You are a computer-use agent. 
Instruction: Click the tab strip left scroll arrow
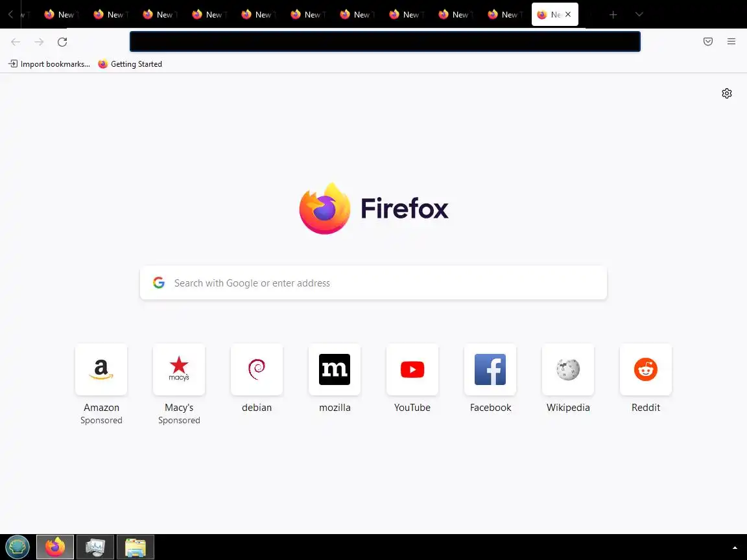(x=10, y=14)
